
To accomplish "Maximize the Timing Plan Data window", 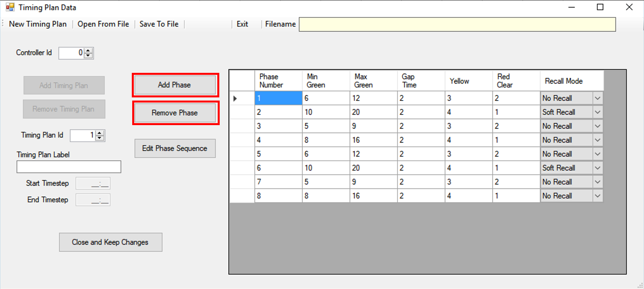I will [600, 7].
